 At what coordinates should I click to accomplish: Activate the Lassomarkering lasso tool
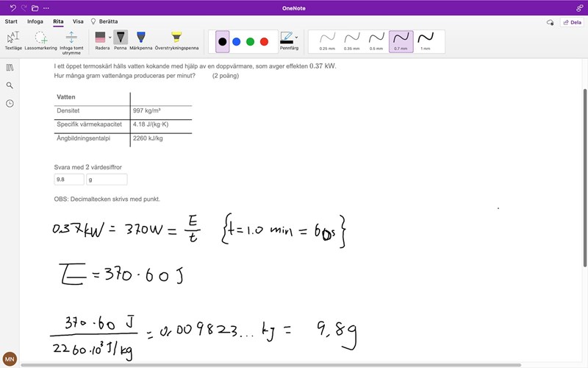coord(40,40)
